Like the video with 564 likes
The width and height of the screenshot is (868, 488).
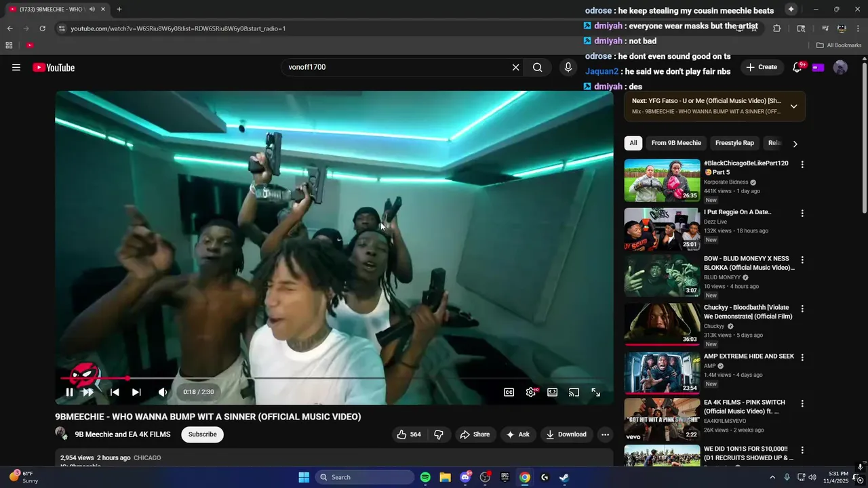409,434
